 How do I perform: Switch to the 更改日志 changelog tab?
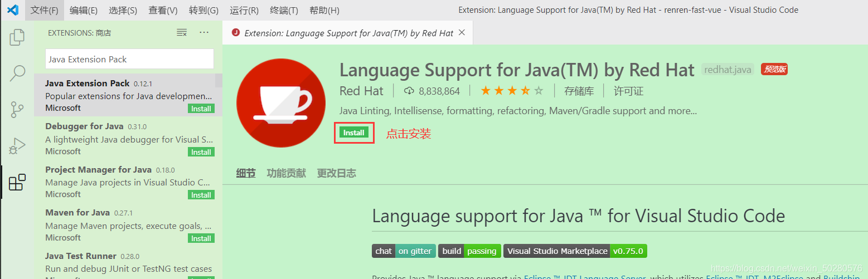click(337, 173)
